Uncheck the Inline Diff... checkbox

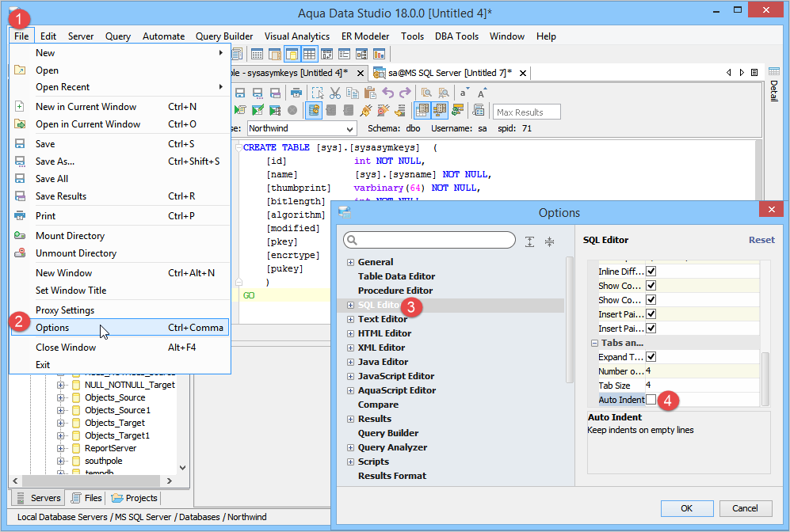651,272
